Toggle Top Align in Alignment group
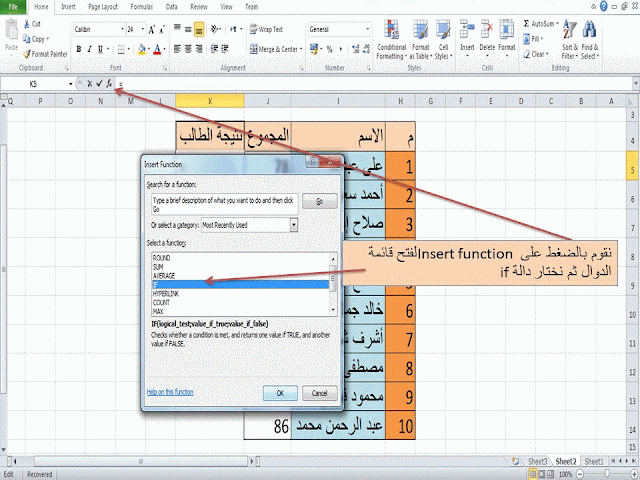Screen dimensions: 640x480 pos(177,29)
